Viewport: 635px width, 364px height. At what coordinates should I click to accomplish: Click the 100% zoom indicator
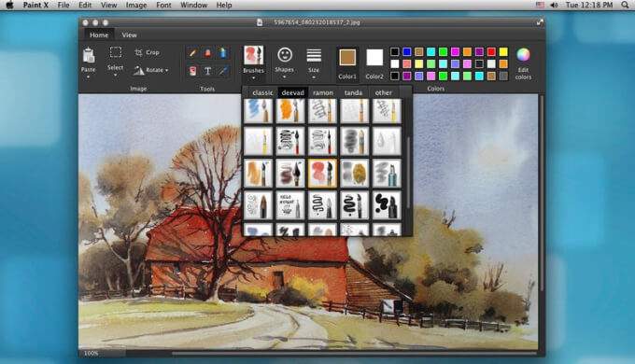click(x=91, y=354)
